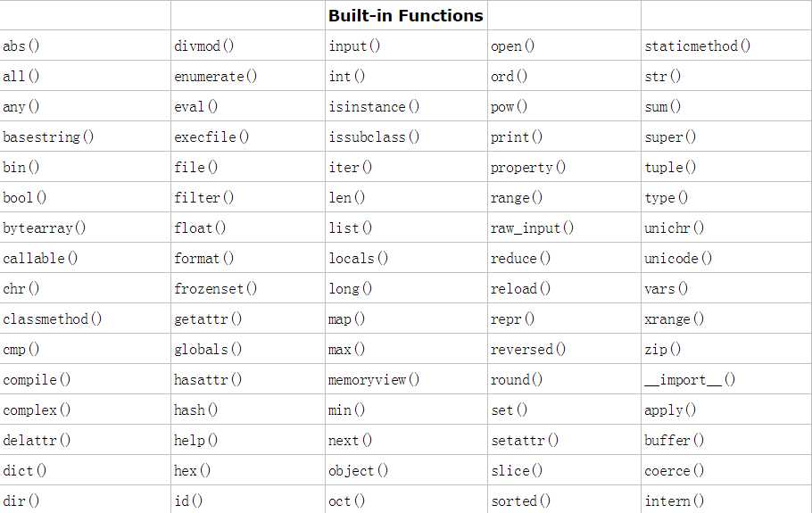This screenshot has width=812, height=513.
Task: Click the classmethod() entry
Action: 53,319
